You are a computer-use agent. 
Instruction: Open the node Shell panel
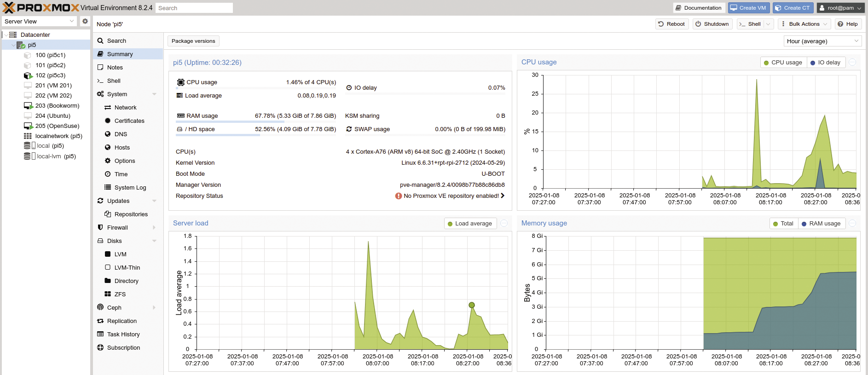tap(128, 81)
